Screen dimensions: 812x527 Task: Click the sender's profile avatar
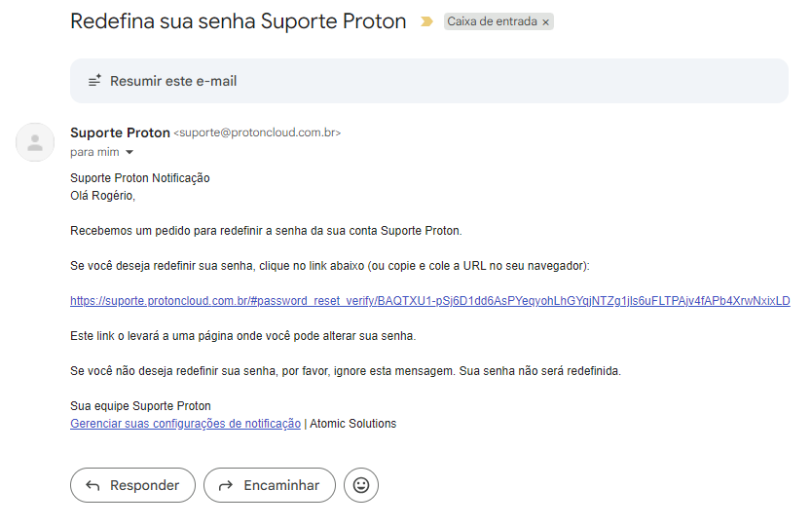click(35, 142)
